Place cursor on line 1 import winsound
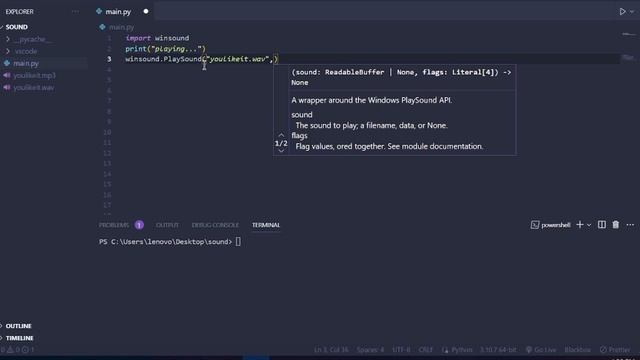 pyautogui.click(x=157, y=38)
